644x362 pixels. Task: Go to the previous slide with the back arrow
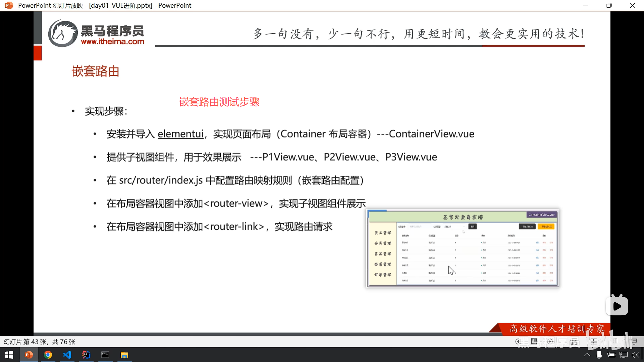[519, 342]
